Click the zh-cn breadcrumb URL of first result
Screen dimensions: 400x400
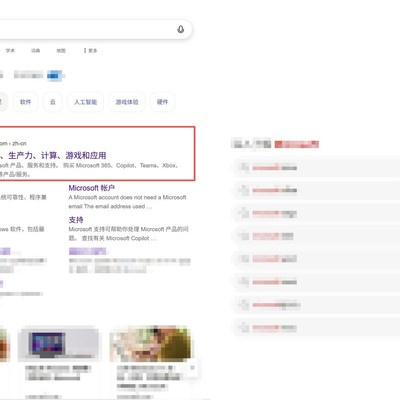(x=13, y=144)
